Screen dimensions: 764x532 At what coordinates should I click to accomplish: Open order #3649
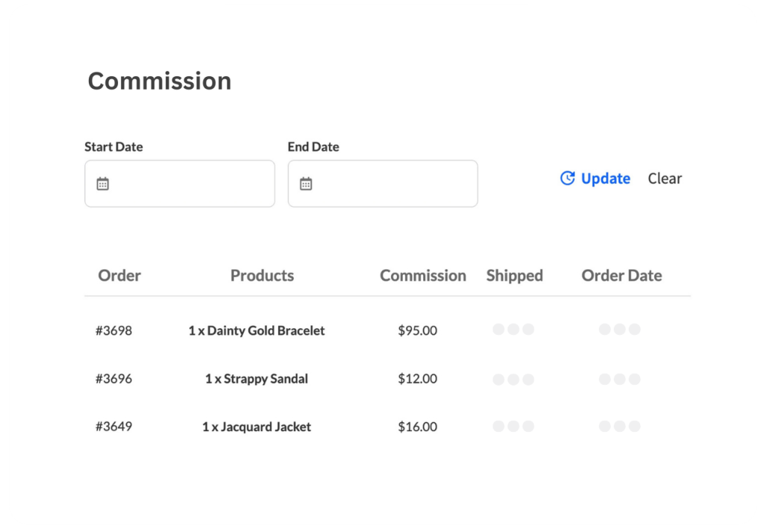113,427
